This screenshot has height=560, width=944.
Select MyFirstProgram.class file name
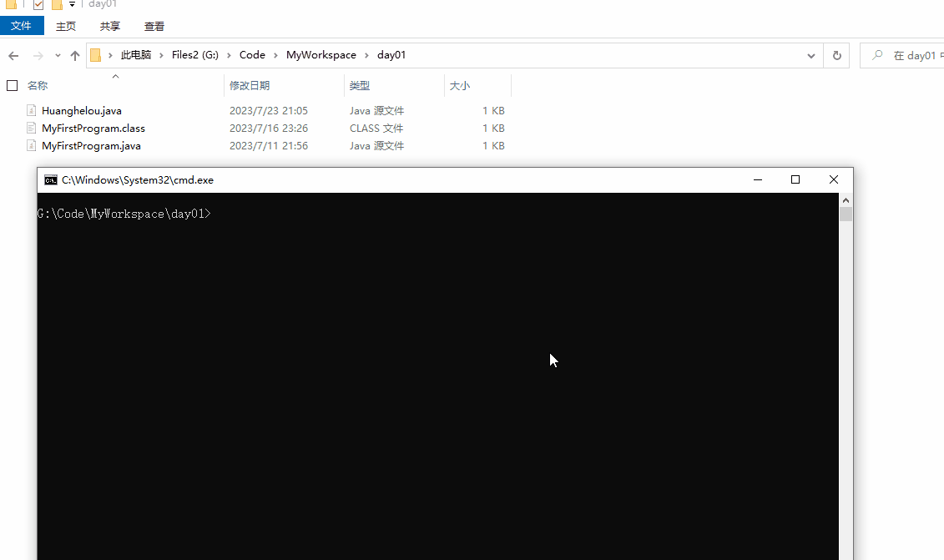pos(93,129)
